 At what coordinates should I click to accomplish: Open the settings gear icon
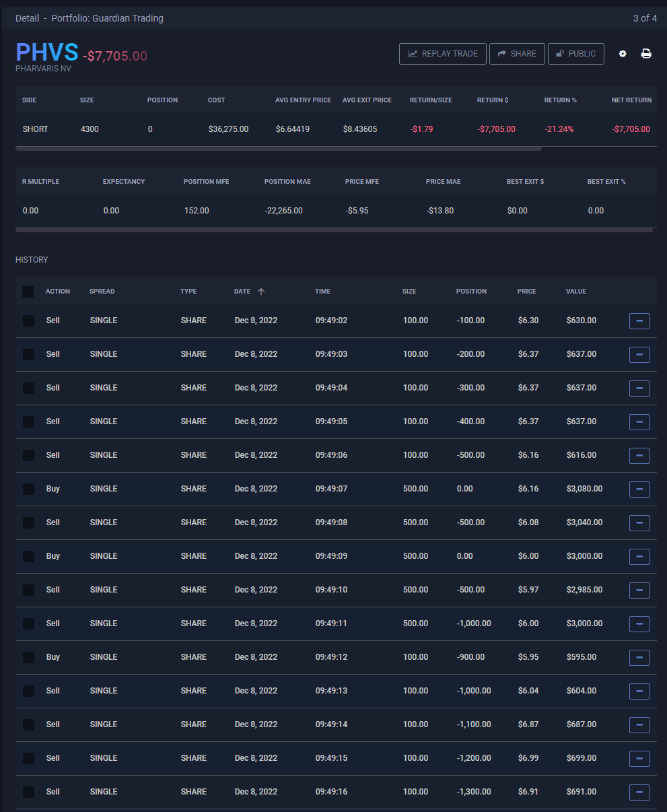click(623, 54)
